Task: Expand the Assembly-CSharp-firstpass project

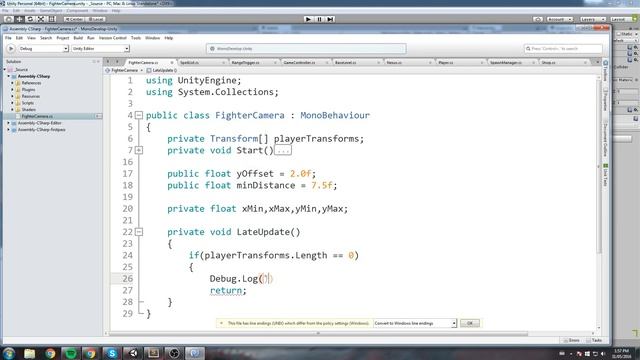Action: click(9, 129)
